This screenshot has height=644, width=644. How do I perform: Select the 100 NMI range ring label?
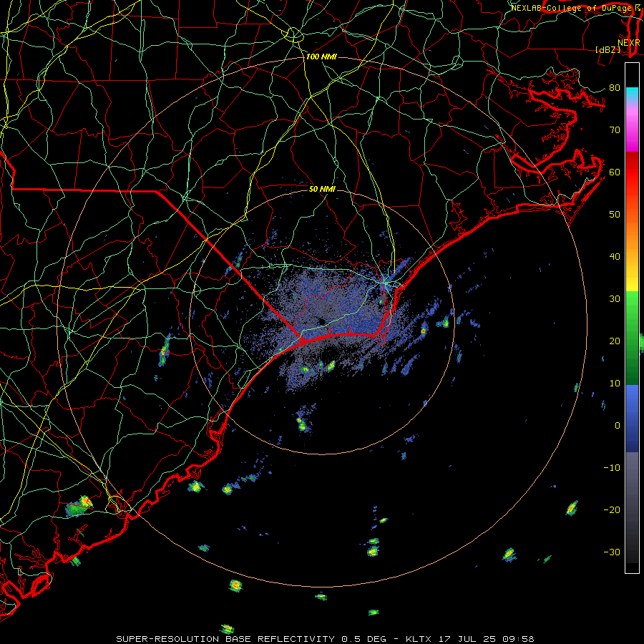(321, 57)
